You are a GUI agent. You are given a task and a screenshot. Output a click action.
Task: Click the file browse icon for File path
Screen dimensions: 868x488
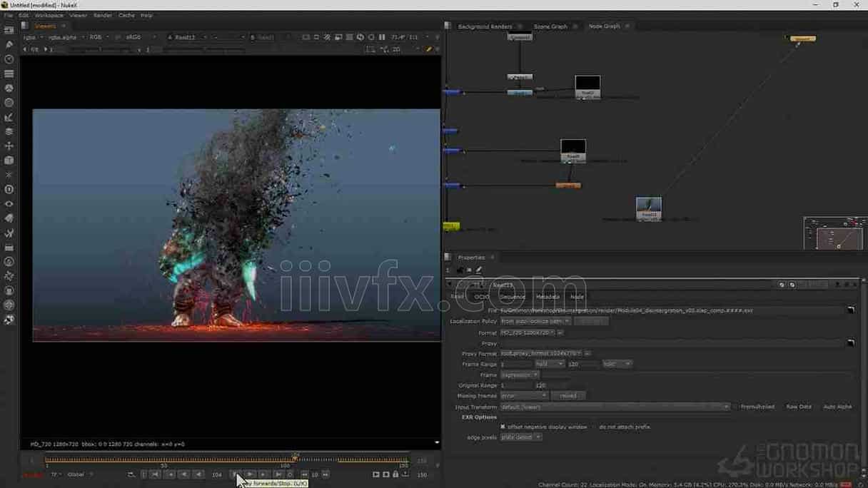851,310
